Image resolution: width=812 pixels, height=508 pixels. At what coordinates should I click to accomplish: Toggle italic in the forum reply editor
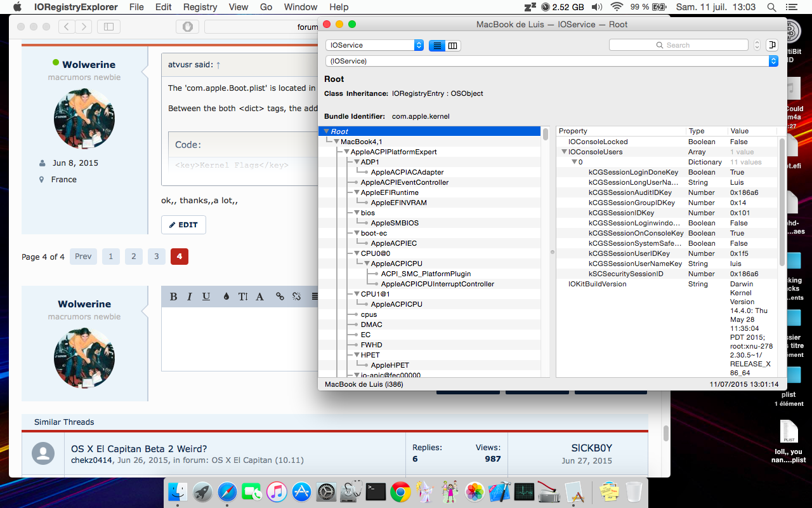point(189,297)
